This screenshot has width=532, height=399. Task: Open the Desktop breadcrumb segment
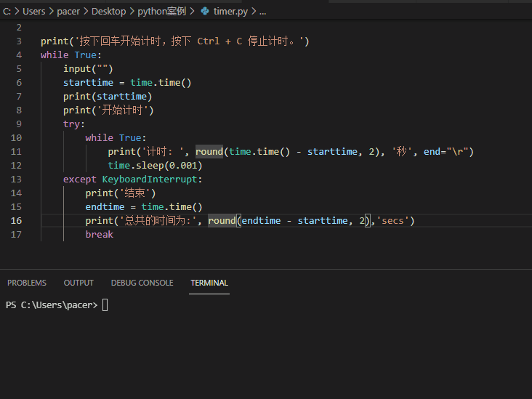pyautogui.click(x=108, y=12)
